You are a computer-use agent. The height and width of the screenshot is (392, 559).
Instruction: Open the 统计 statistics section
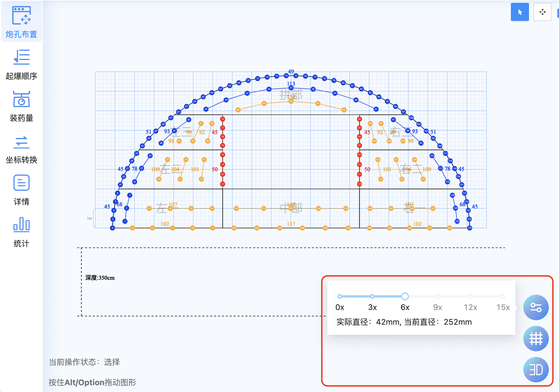(21, 232)
